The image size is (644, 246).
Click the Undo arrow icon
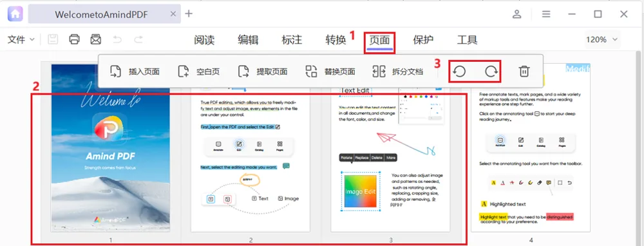click(117, 39)
